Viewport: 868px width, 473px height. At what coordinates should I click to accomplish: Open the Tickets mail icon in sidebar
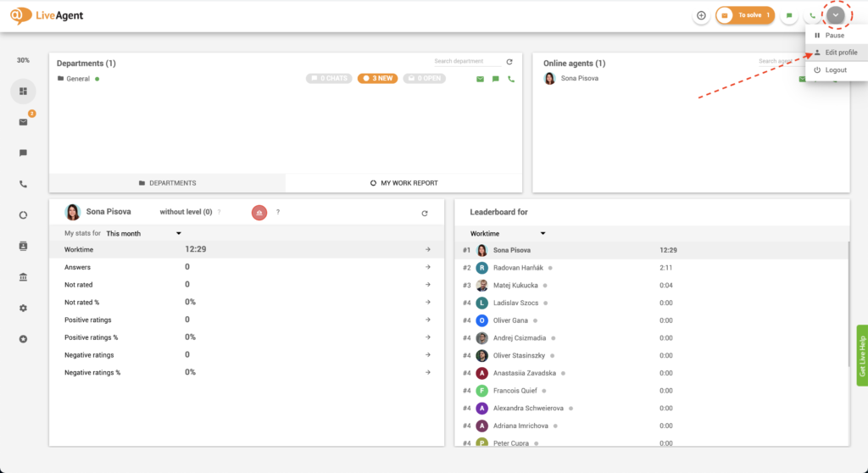click(x=23, y=122)
